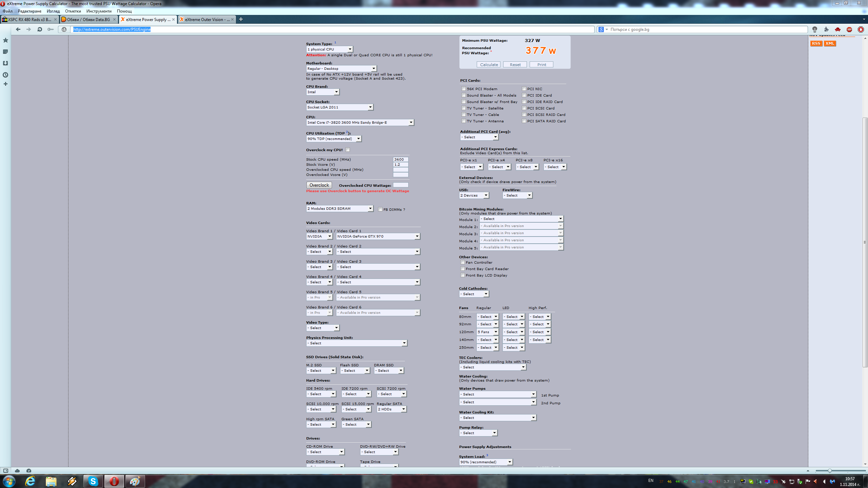
Task: Click the plus icon to add sidebar panel
Action: click(x=5, y=84)
